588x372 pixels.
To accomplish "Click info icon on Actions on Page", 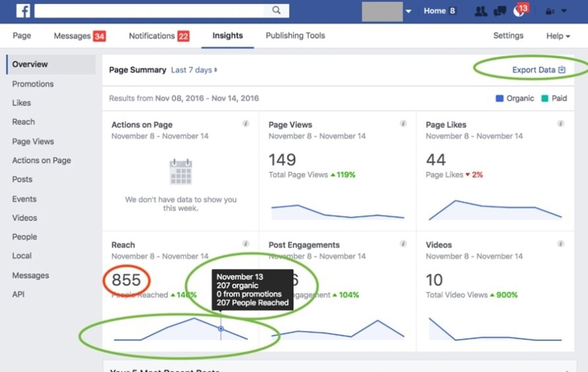I will point(246,124).
